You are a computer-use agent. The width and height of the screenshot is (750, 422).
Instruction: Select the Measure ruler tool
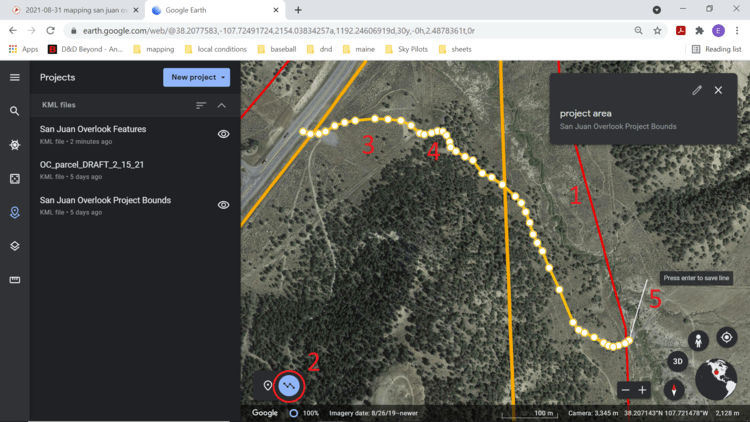click(15, 280)
